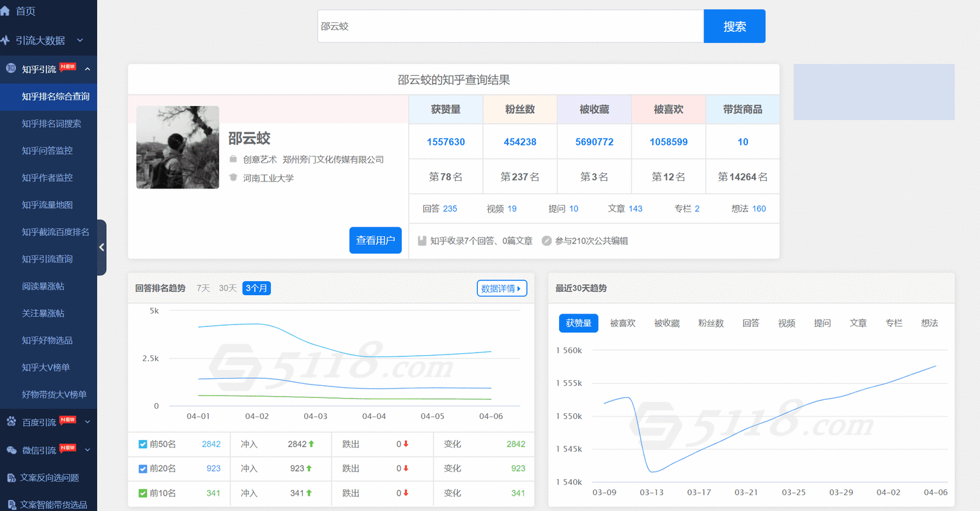The height and width of the screenshot is (511, 980).
Task: Select the 粉丝数 tab in 30-day trends
Action: tap(711, 323)
